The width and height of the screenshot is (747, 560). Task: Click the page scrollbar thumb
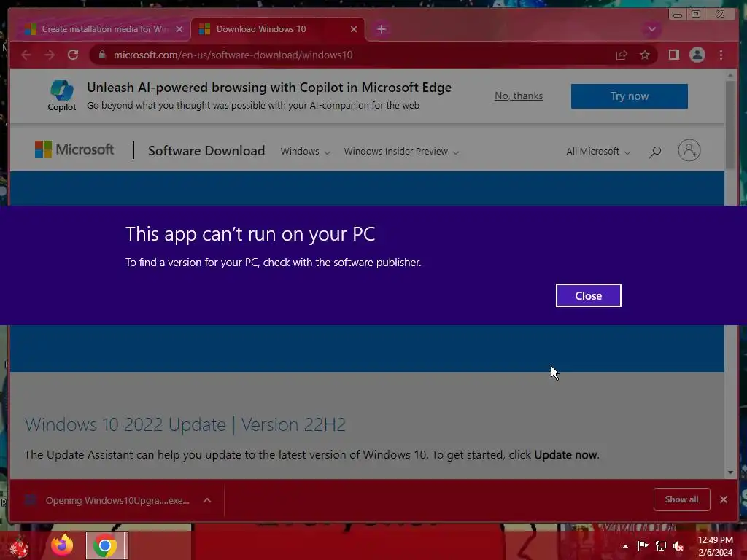click(x=730, y=125)
